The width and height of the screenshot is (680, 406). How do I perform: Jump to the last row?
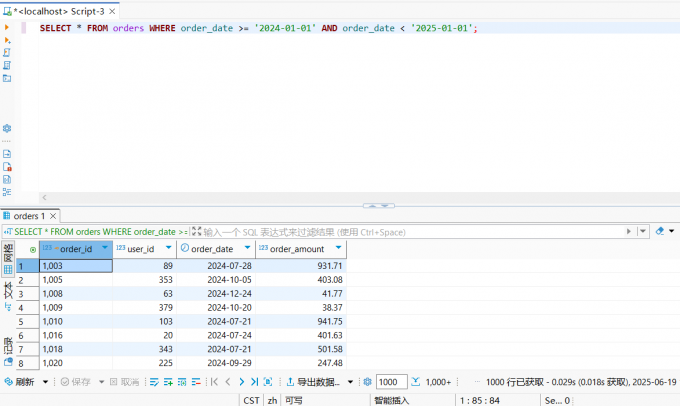coord(255,382)
